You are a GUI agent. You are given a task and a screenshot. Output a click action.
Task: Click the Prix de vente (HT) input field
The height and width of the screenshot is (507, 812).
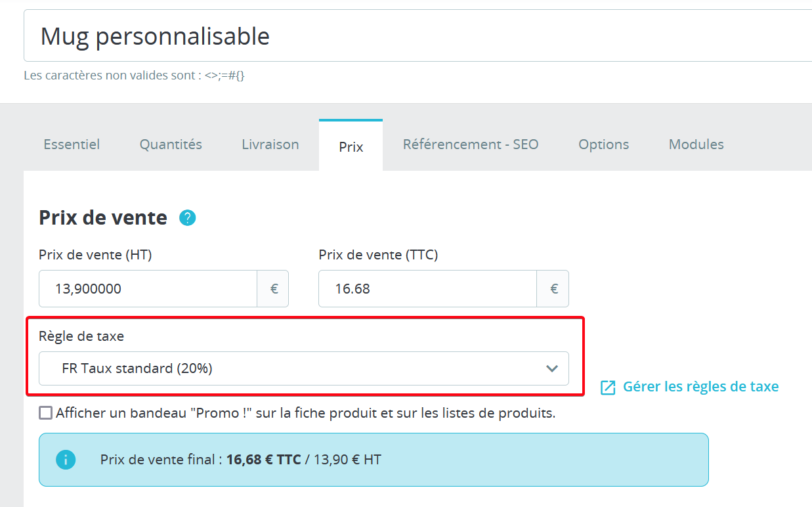tap(148, 288)
